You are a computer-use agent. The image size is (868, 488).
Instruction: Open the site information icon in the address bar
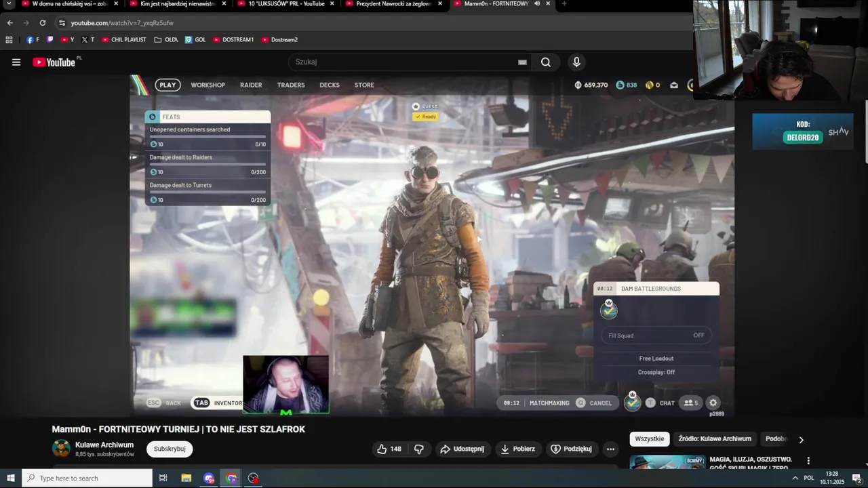click(x=62, y=23)
